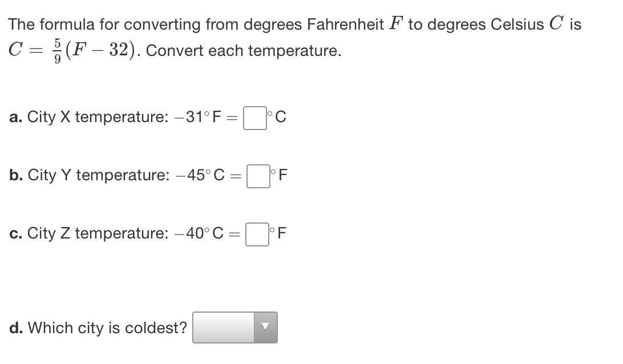
Task: Click the "City Y temperature" label
Action: pos(98,175)
